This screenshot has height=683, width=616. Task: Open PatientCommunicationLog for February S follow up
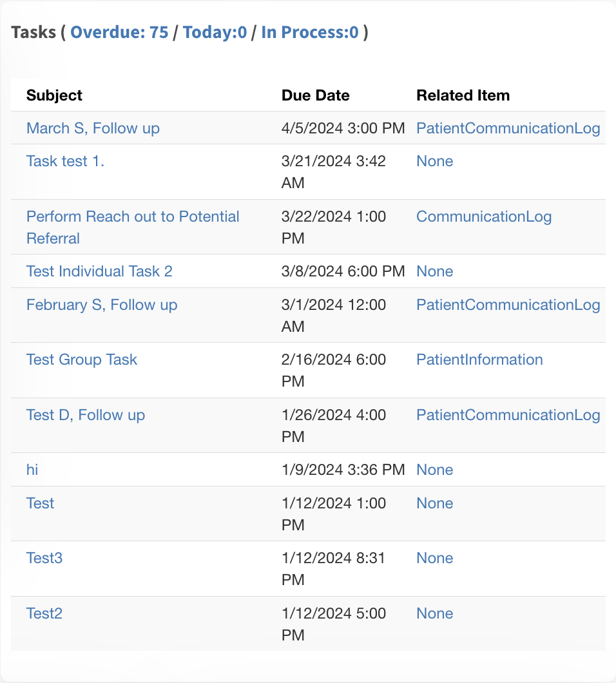[x=508, y=305]
